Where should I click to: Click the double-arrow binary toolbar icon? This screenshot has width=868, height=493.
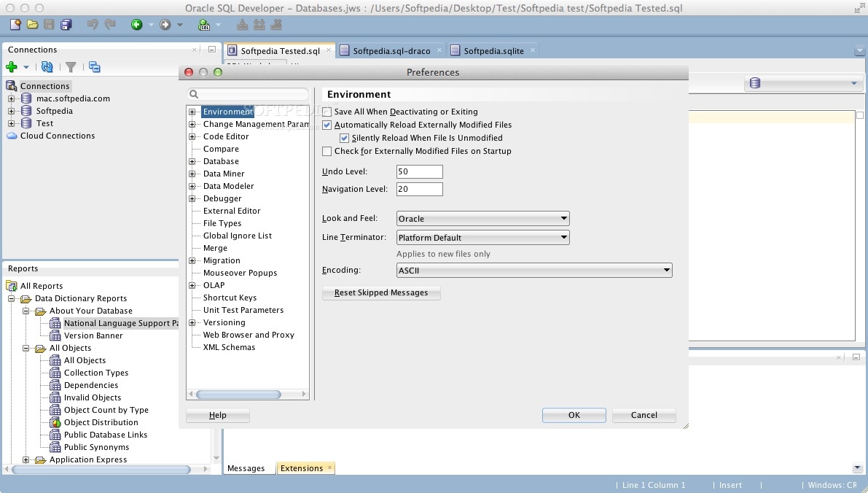[x=259, y=24]
